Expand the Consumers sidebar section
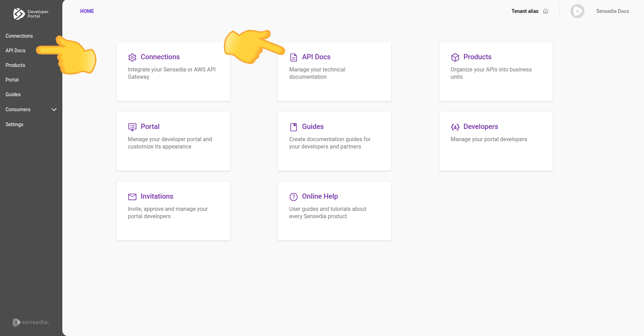This screenshot has width=644, height=336. (x=54, y=109)
